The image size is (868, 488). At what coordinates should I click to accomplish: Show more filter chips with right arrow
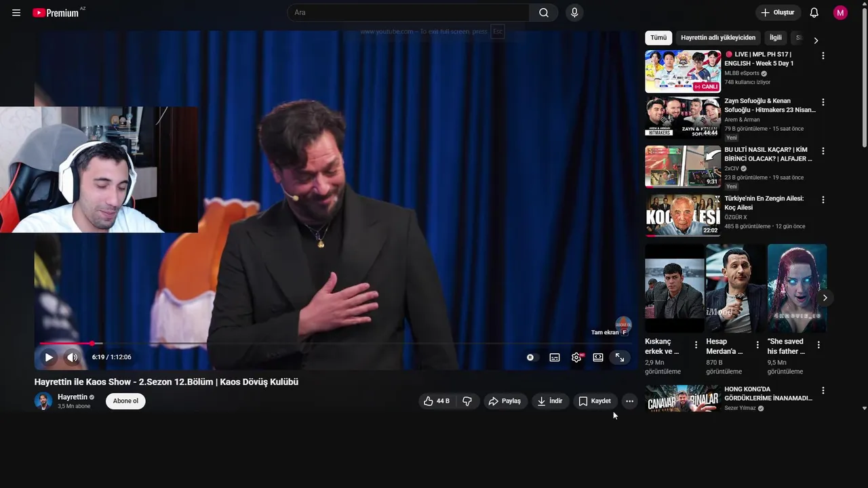pyautogui.click(x=816, y=40)
